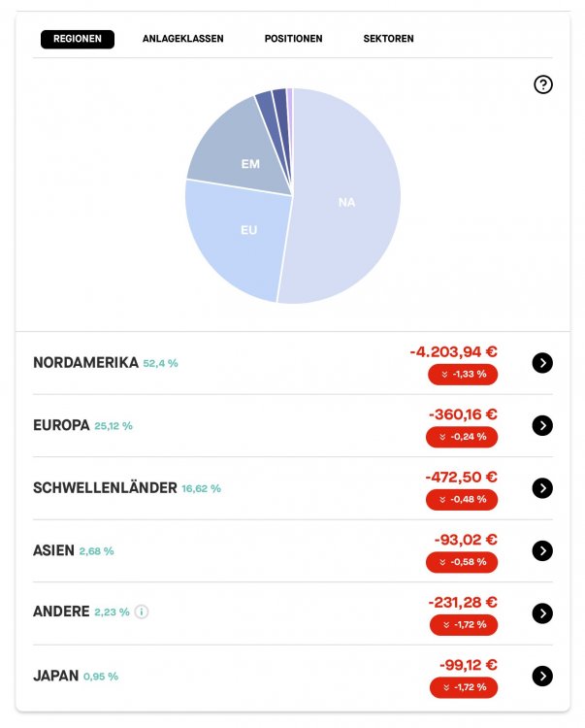Image resolution: width=585 pixels, height=728 pixels.
Task: Click the -0,24 % badge for Europa
Action: tap(462, 437)
